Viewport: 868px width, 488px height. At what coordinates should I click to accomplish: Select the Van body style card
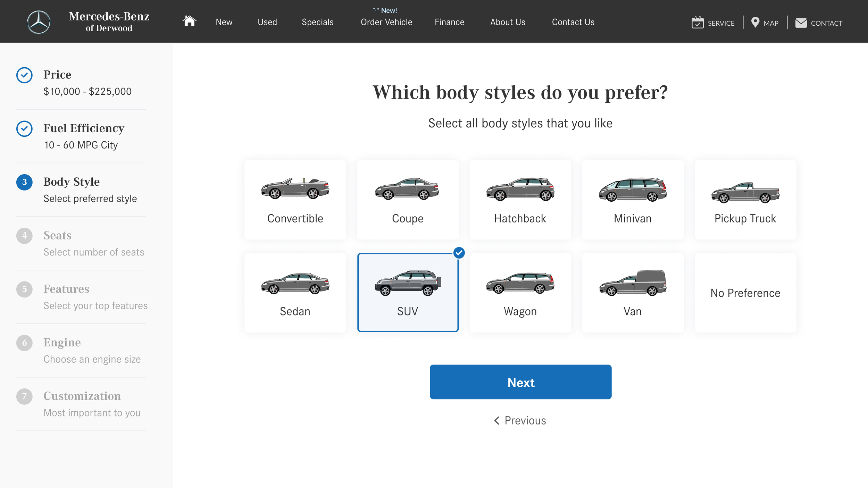pyautogui.click(x=633, y=293)
